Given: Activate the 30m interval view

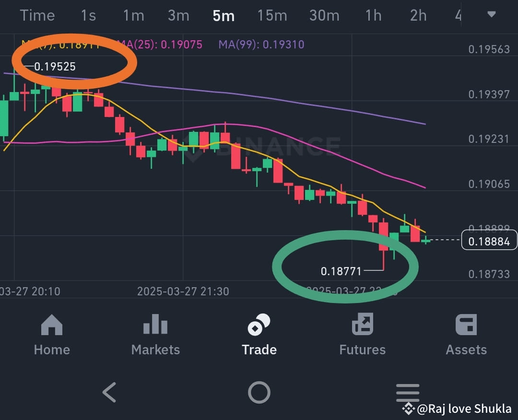Looking at the screenshot, I should pos(324,16).
